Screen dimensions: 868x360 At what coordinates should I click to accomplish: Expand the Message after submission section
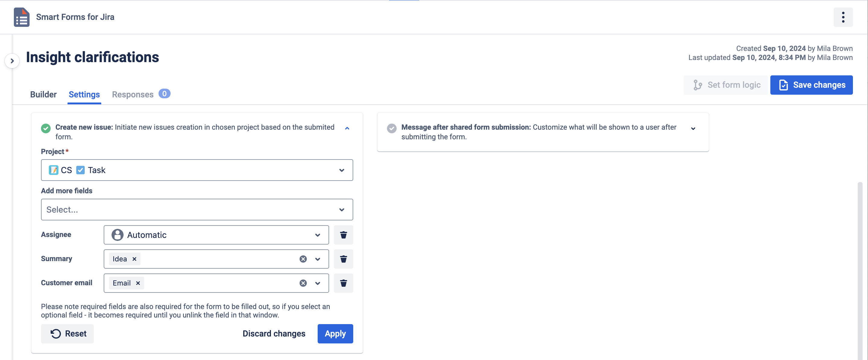(693, 128)
